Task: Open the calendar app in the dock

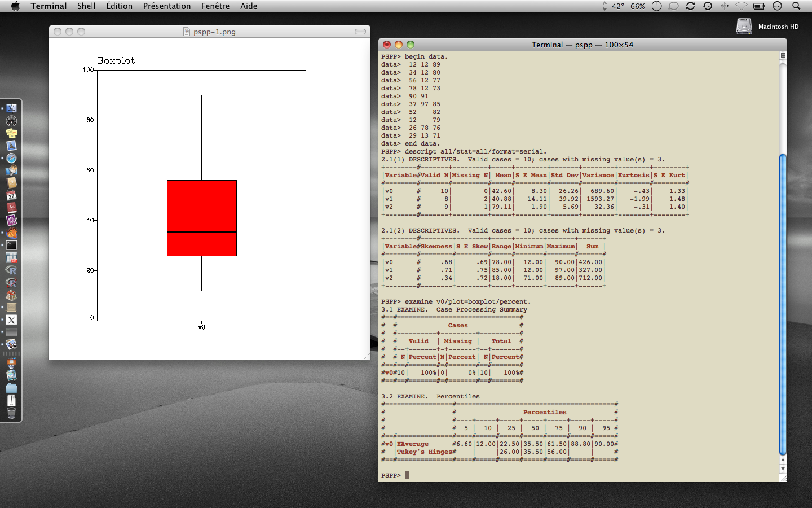Action: point(11,195)
